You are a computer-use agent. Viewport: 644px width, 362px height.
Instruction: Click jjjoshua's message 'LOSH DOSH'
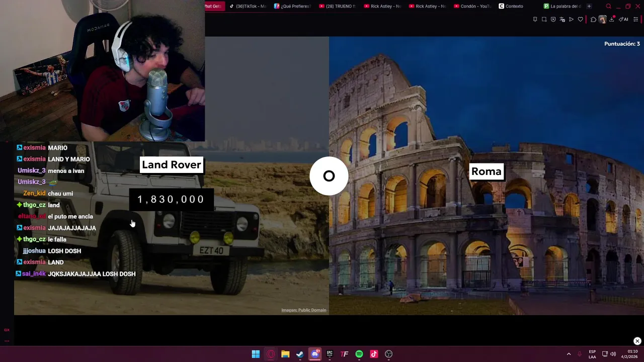pyautogui.click(x=64, y=251)
